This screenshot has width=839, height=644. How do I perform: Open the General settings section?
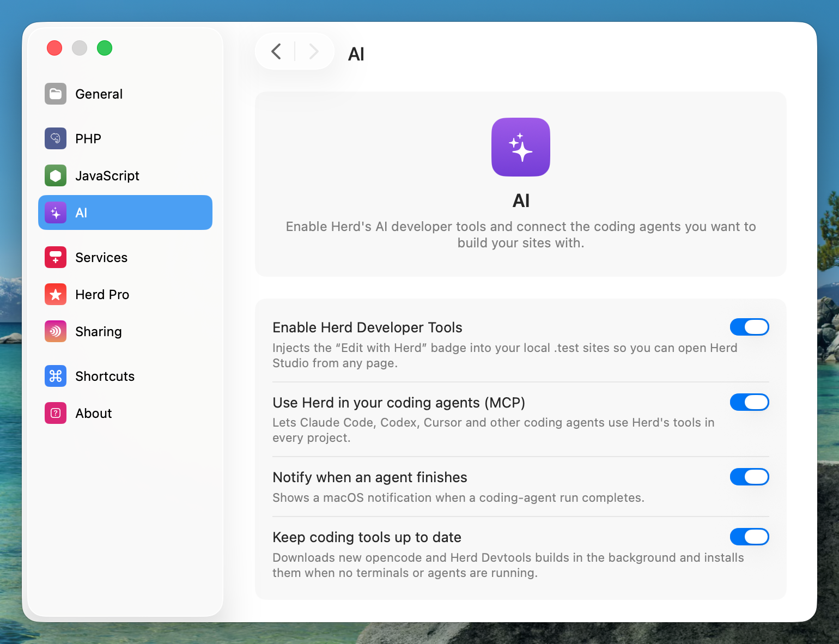(125, 94)
